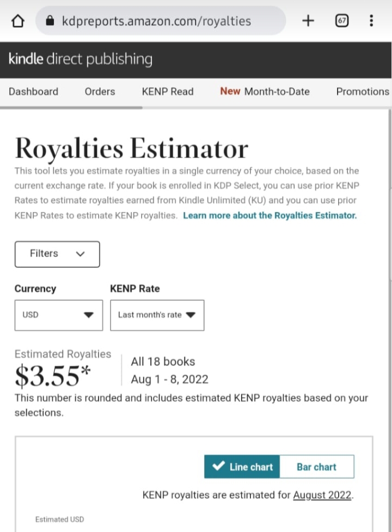Switch to KENP Read tab
Screen dimensions: 392x532
[168, 91]
